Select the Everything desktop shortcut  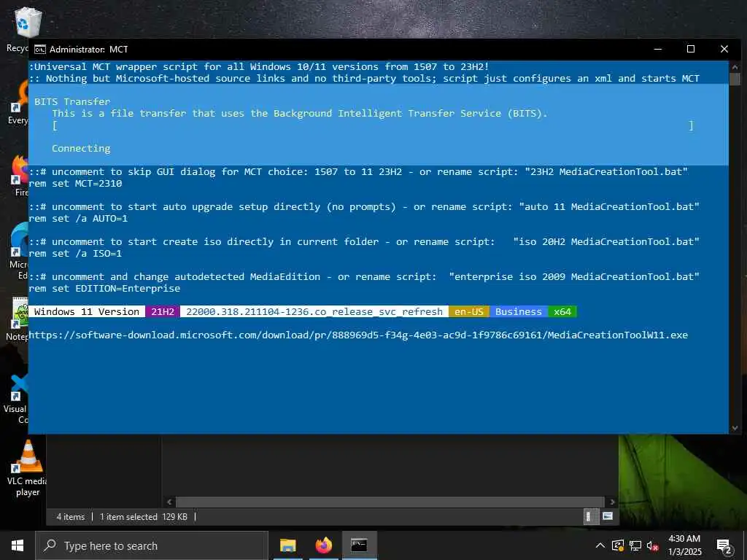(x=18, y=101)
